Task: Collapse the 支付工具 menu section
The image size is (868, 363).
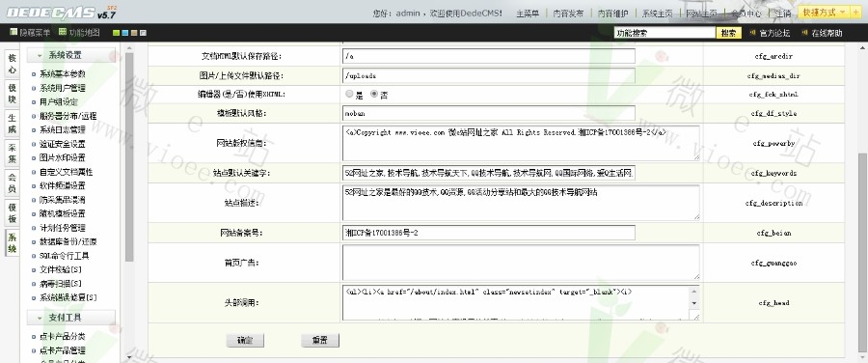Action: (71, 318)
